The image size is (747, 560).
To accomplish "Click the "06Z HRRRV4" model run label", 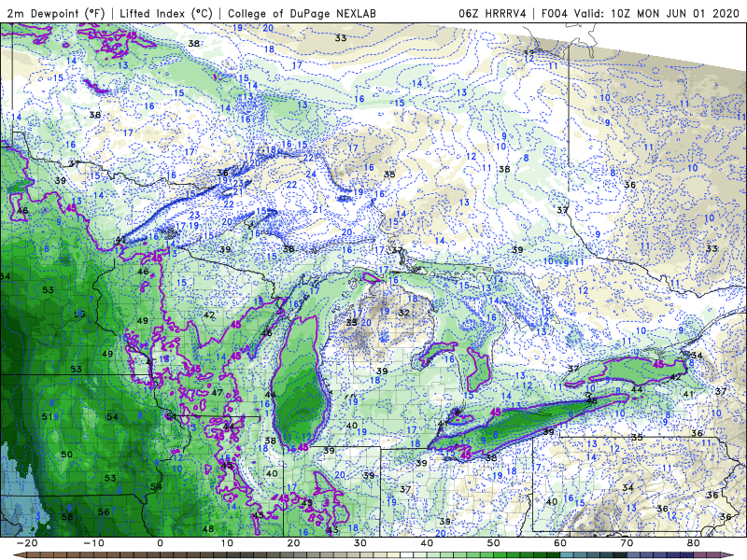I will [x=492, y=13].
